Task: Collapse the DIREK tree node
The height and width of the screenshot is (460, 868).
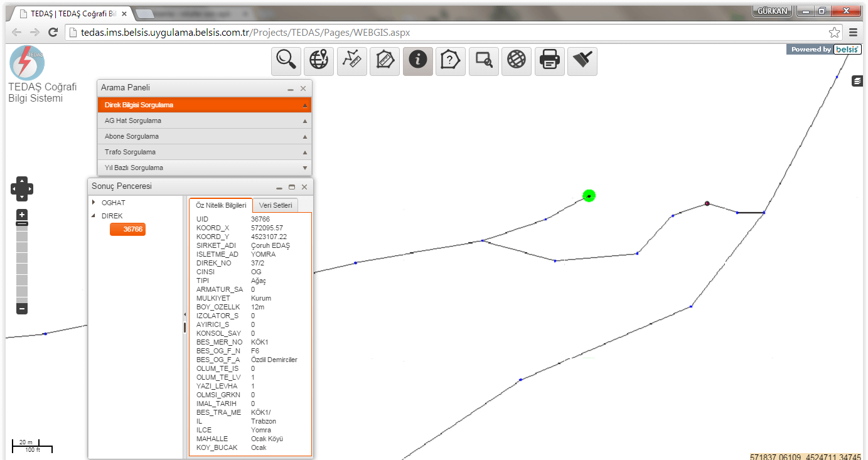Action: (x=94, y=216)
